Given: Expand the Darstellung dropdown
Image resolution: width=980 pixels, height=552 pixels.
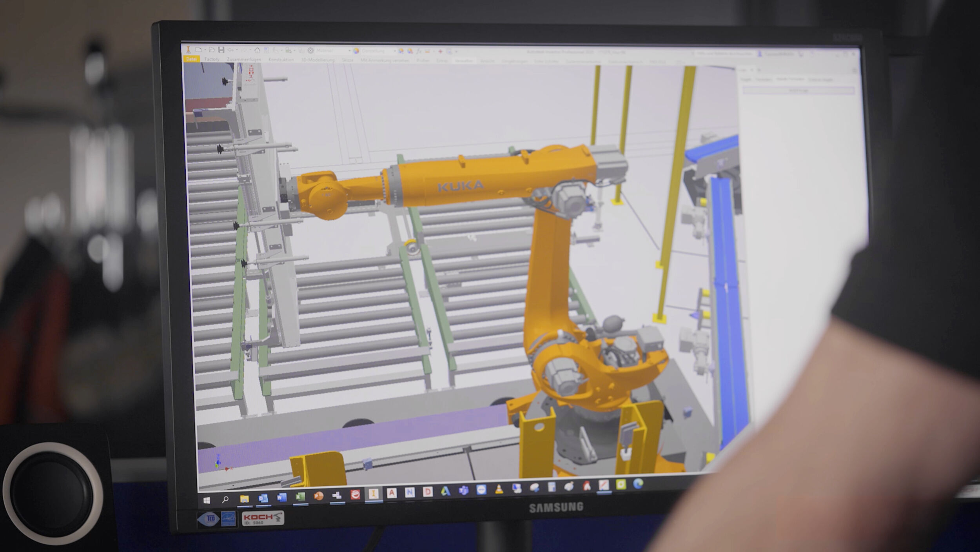Looking at the screenshot, I should coord(394,51).
